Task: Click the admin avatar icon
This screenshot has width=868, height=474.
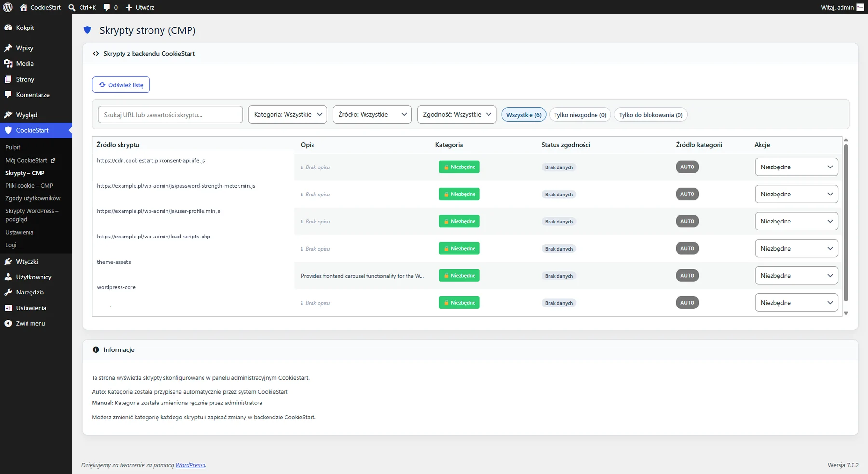Action: 860,7
